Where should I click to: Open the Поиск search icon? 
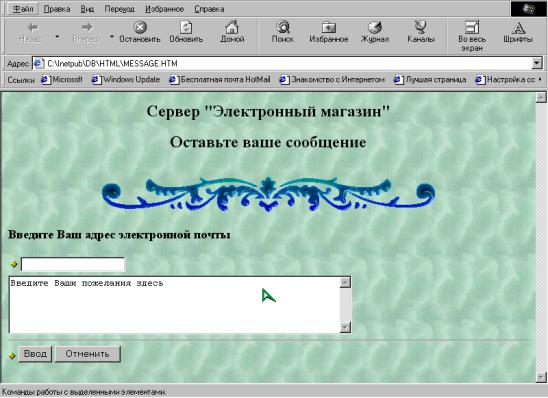click(283, 27)
